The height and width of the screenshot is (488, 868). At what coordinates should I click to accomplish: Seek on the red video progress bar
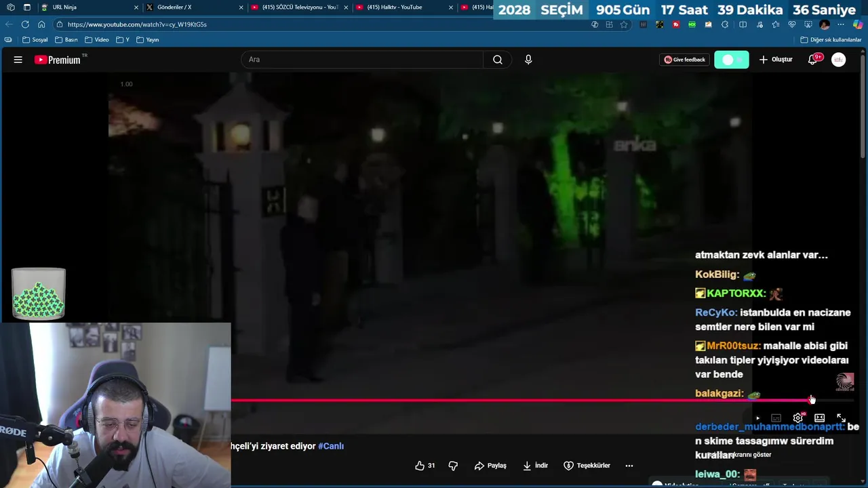[521, 400]
